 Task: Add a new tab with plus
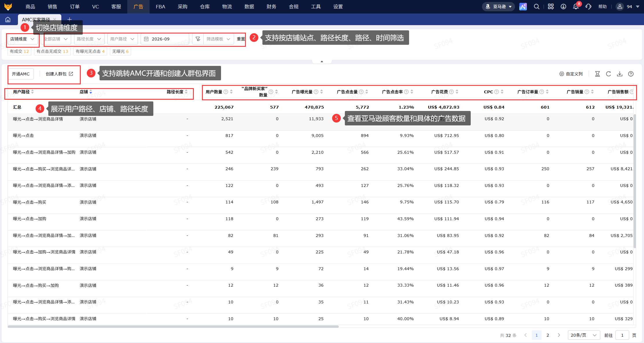(x=69, y=19)
